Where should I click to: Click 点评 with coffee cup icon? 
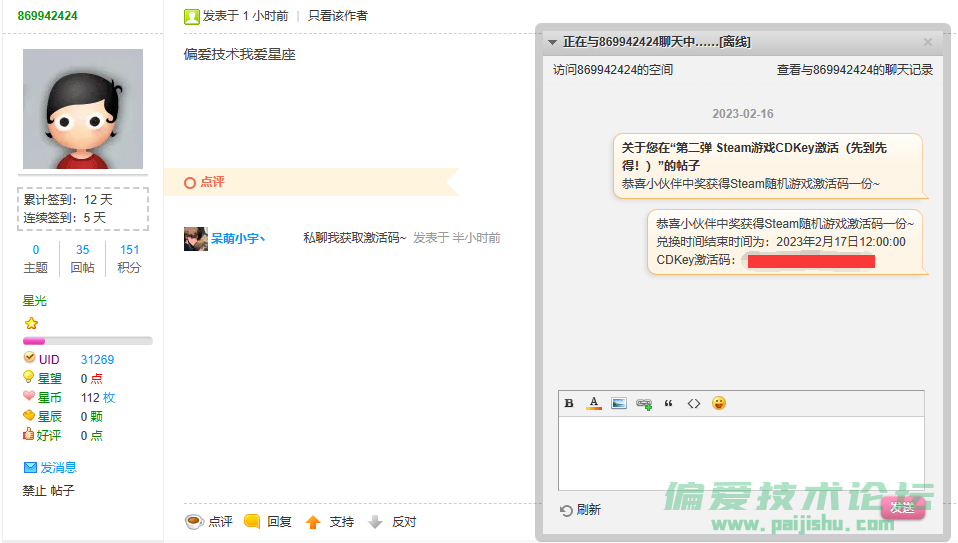click(209, 521)
